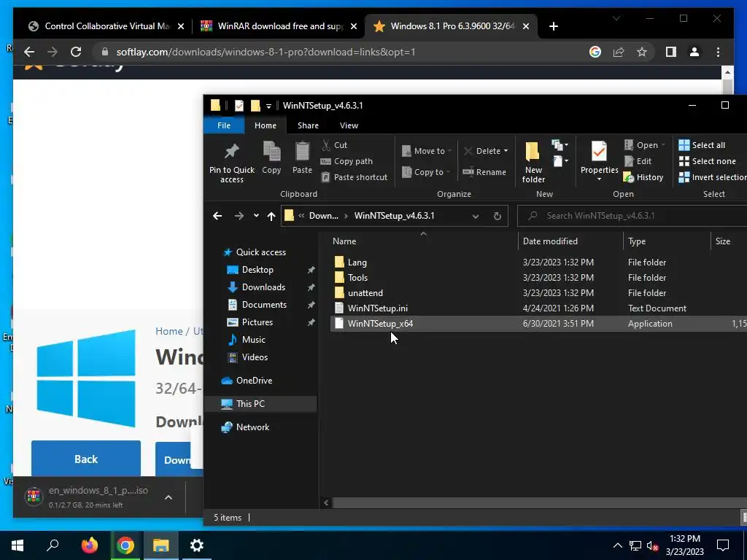Click the Google icon in address bar
747x560 pixels.
(595, 52)
